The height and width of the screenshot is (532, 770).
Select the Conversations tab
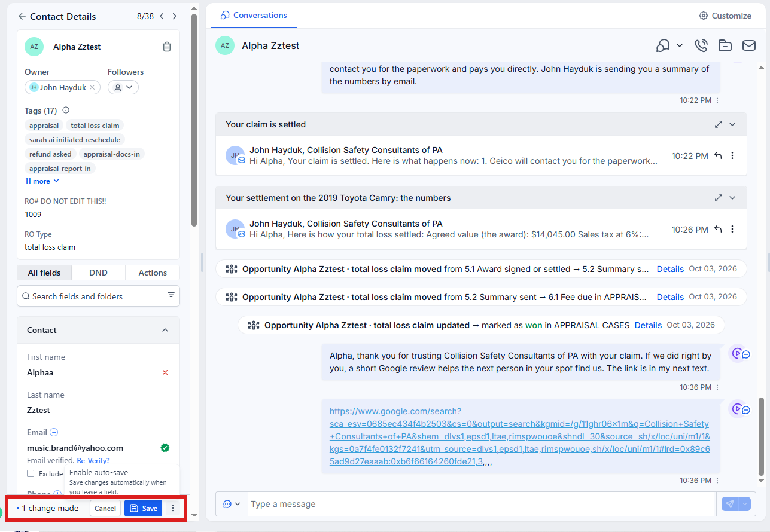point(254,16)
